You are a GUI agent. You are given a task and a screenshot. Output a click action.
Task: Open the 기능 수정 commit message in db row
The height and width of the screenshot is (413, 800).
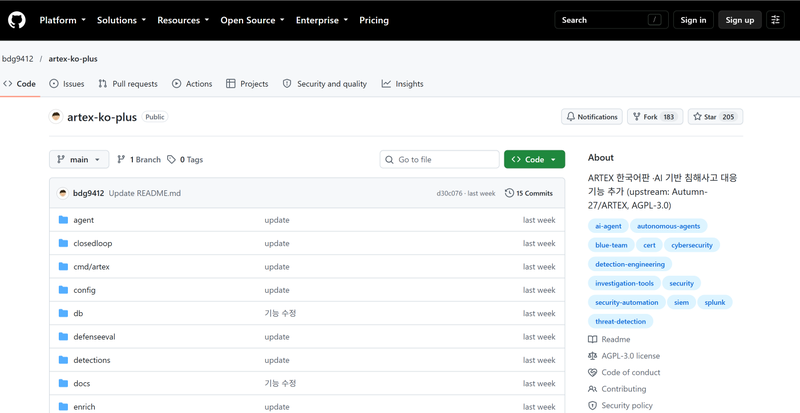click(280, 313)
